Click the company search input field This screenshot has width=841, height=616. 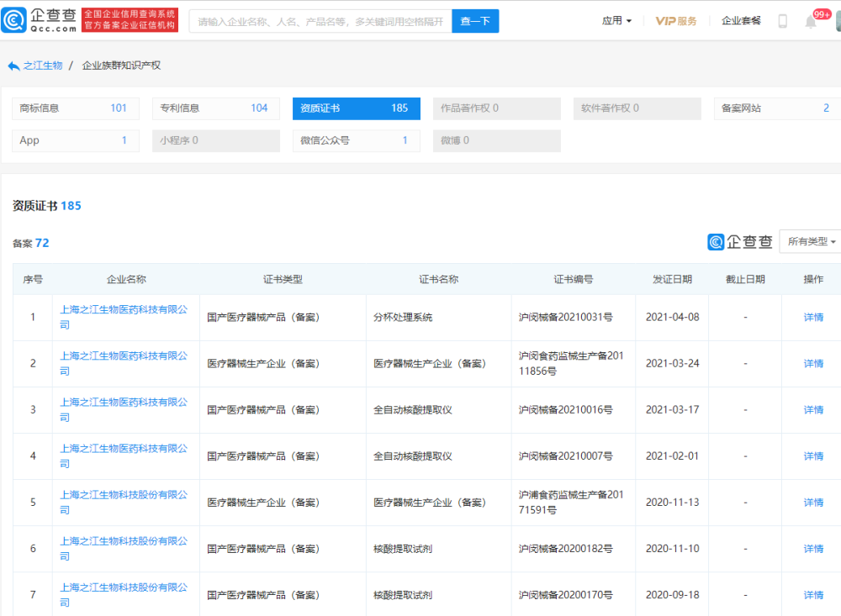click(x=320, y=22)
